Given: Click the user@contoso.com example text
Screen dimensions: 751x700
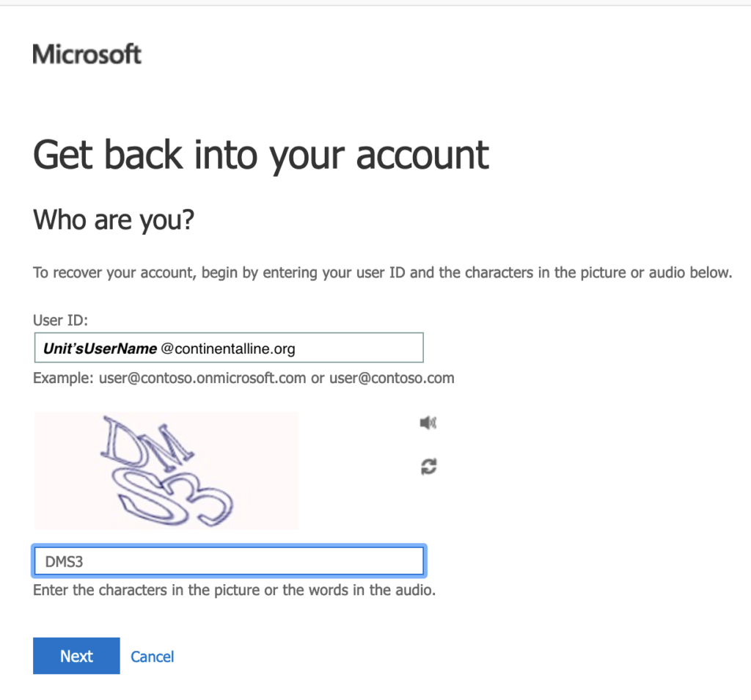Looking at the screenshot, I should pos(392,379).
